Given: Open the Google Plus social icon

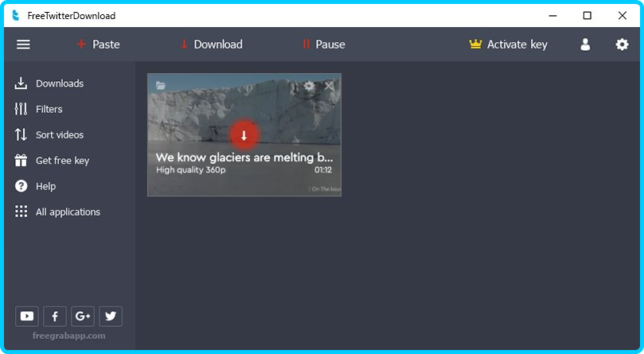Looking at the screenshot, I should coord(83,317).
